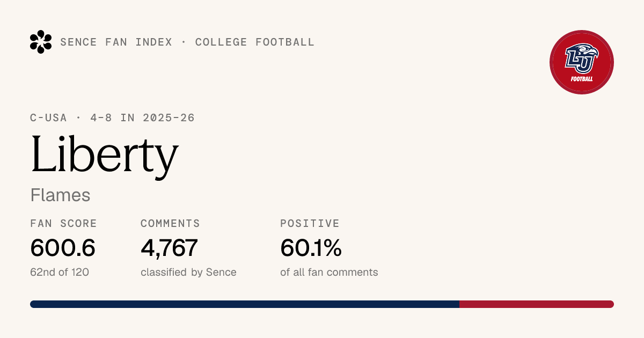
Task: Select the 60.1% positive value
Action: (x=311, y=248)
